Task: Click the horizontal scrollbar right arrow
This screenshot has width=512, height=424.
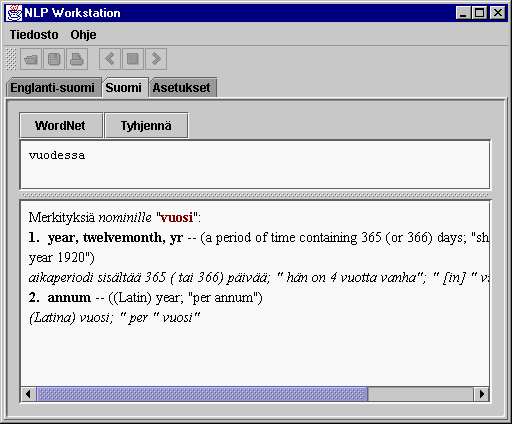Action: pyautogui.click(x=481, y=394)
